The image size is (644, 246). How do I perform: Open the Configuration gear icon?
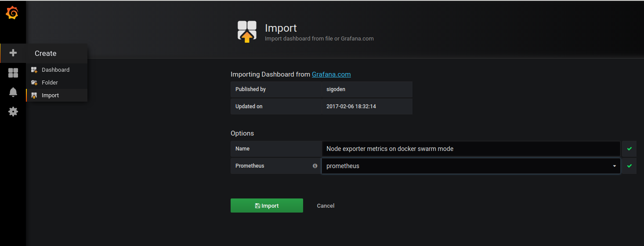click(13, 111)
